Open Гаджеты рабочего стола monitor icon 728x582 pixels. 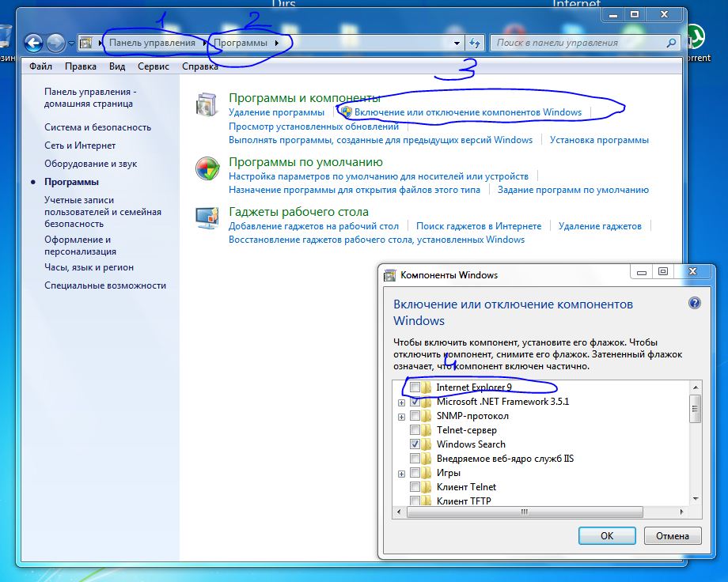207,217
